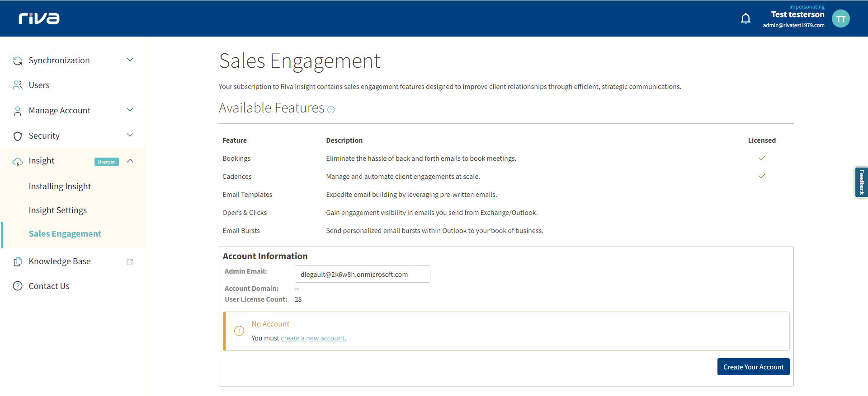Click the Bookings licensed checkmark
This screenshot has height=396, width=868.
pos(762,158)
